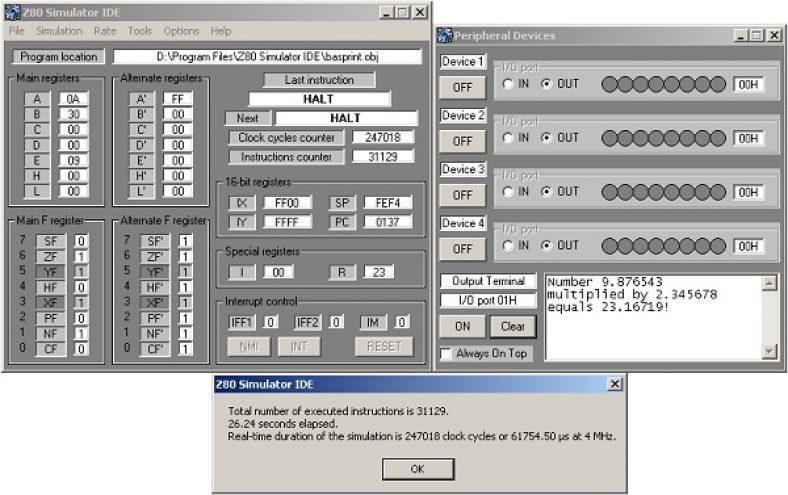This screenshot has height=495, width=788.
Task: Click the last LED of Device 4
Action: (718, 246)
